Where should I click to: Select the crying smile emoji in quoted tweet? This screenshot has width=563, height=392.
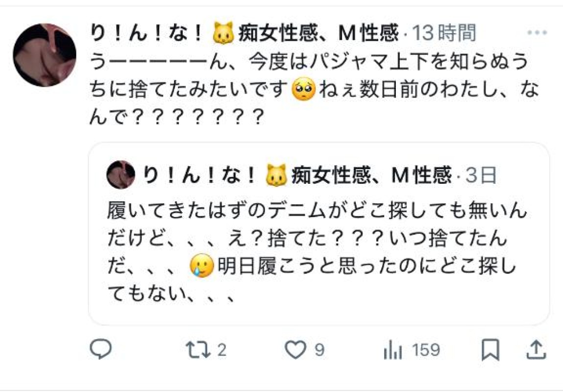pos(202,266)
